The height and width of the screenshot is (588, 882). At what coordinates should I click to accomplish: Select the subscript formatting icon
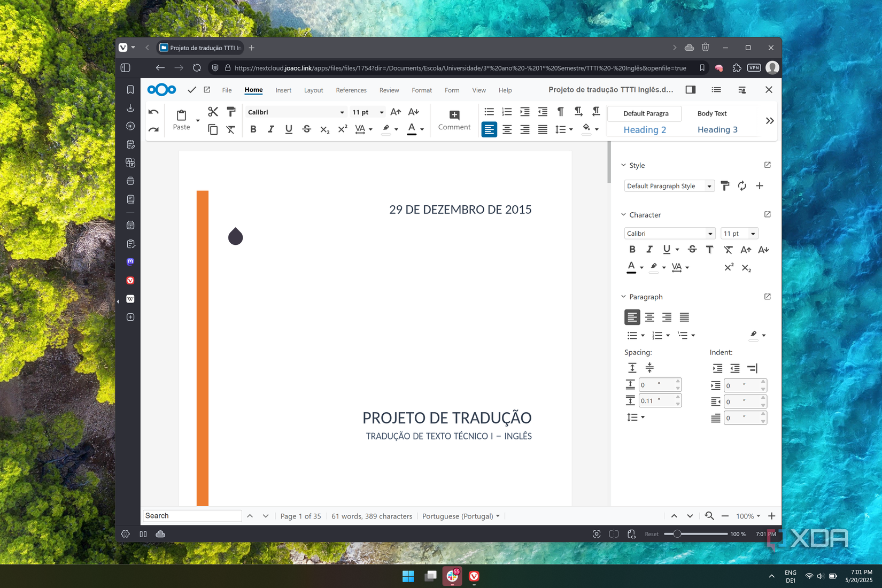point(324,130)
